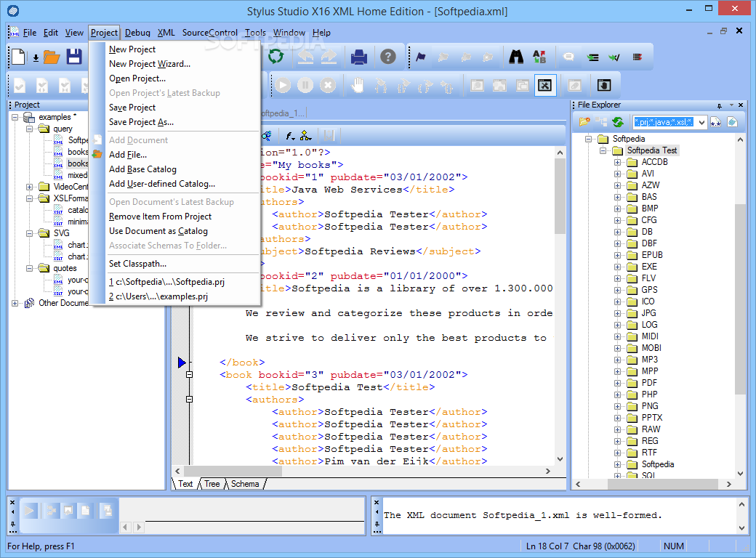Click the highlighted tools window icon
Image resolution: width=756 pixels, height=558 pixels.
point(544,85)
